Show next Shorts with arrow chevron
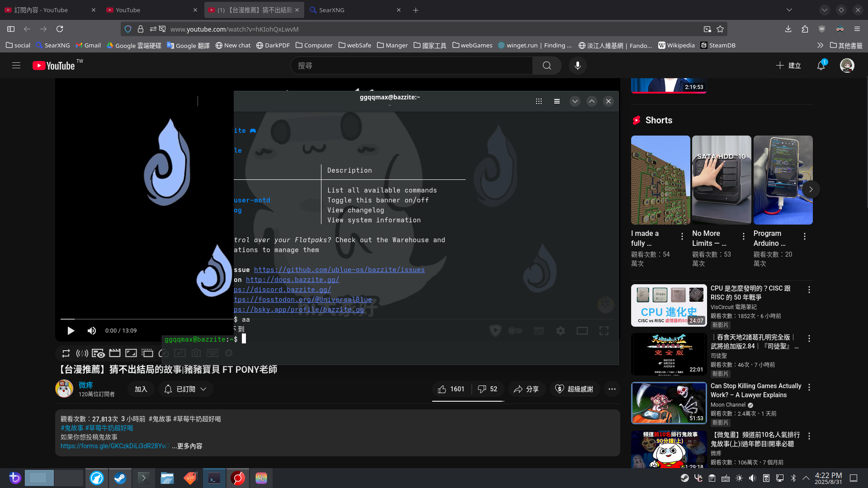 811,189
